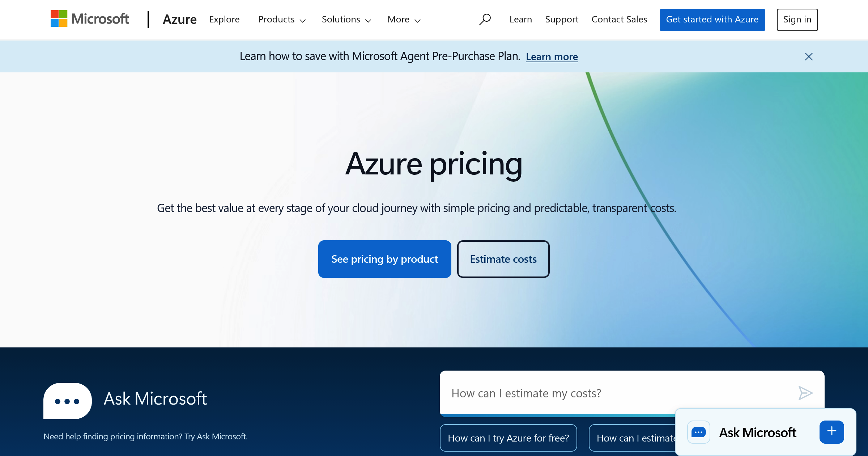Expand the Products dropdown menu
The image size is (868, 456).
(x=282, y=20)
